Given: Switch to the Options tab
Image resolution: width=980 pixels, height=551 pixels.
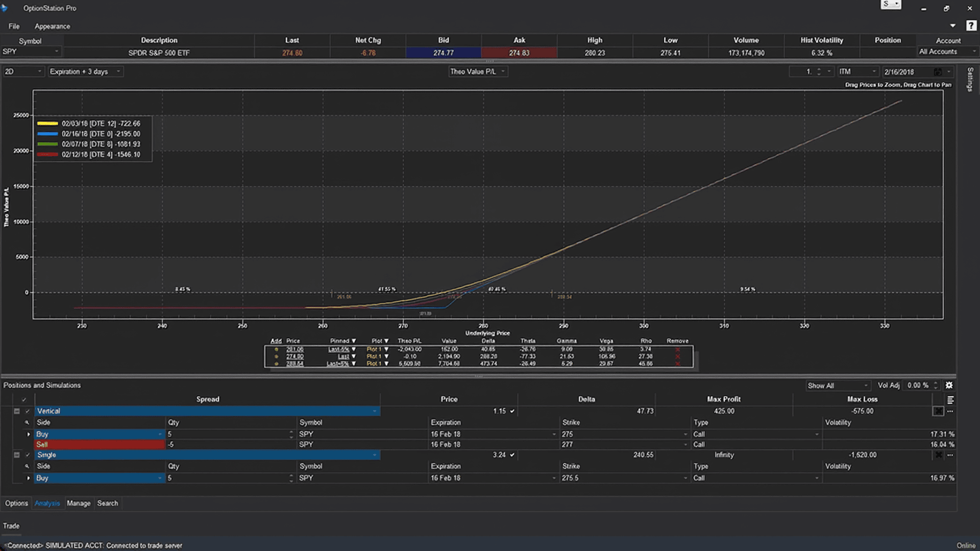Looking at the screenshot, I should pos(16,503).
